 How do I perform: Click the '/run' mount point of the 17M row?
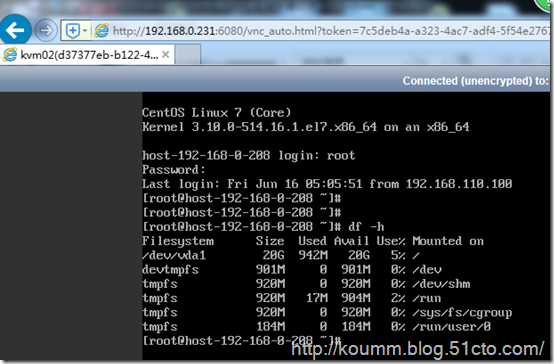[x=427, y=298]
